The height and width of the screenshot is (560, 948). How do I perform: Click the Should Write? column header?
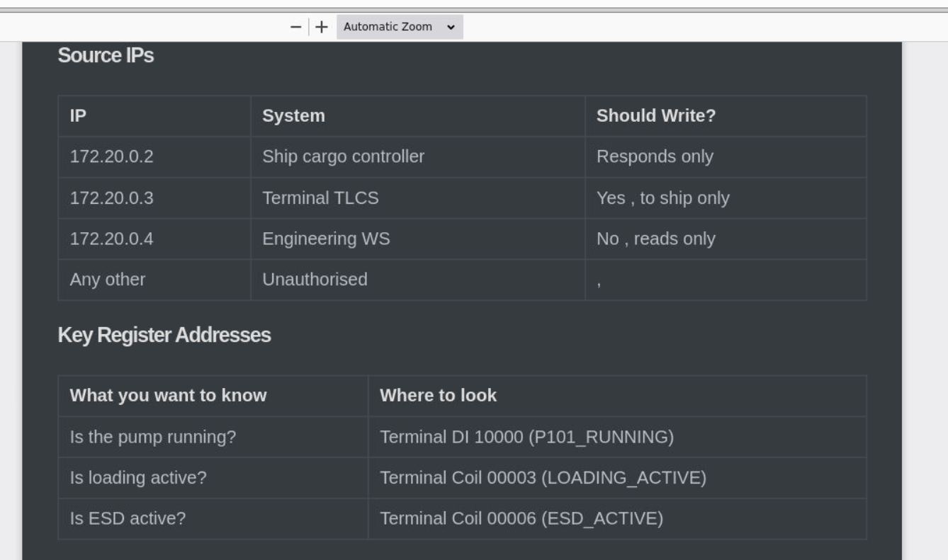pyautogui.click(x=726, y=116)
